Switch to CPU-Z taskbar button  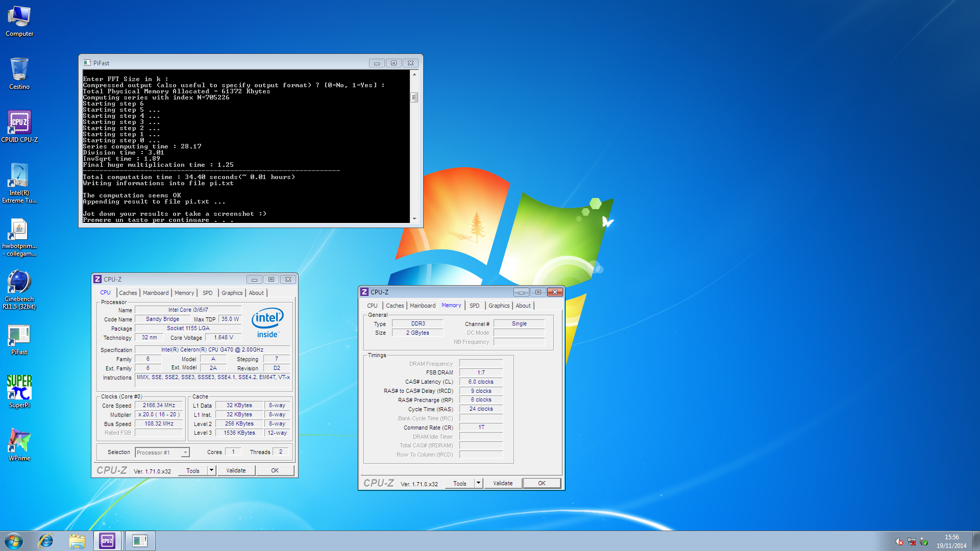click(107, 541)
